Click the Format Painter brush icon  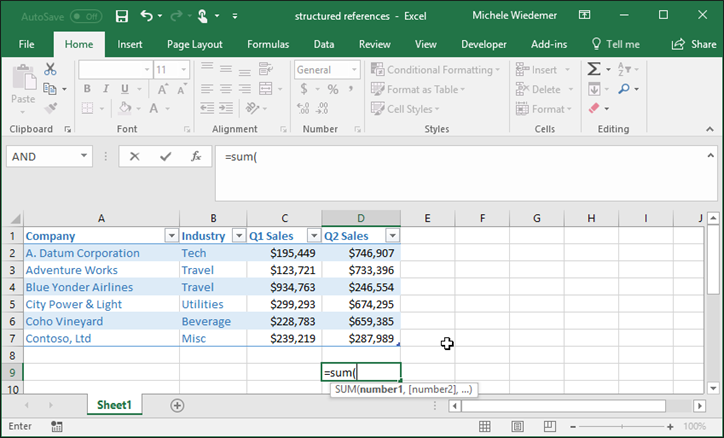coord(50,108)
